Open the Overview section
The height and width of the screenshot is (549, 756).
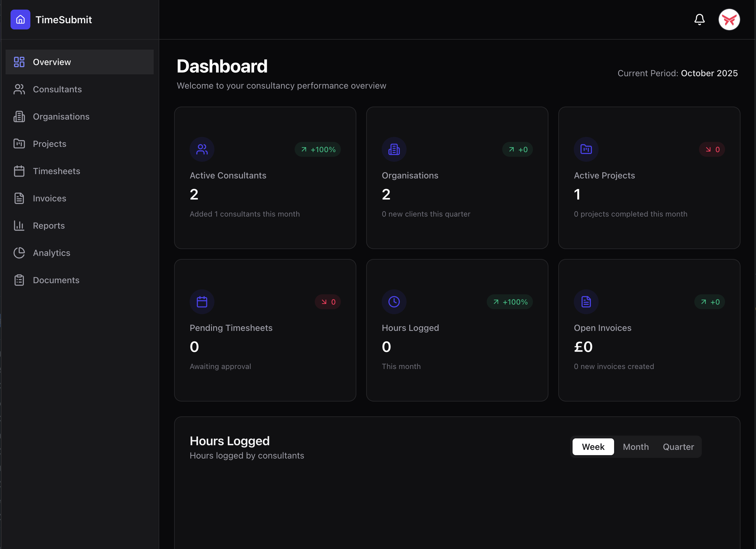[51, 62]
